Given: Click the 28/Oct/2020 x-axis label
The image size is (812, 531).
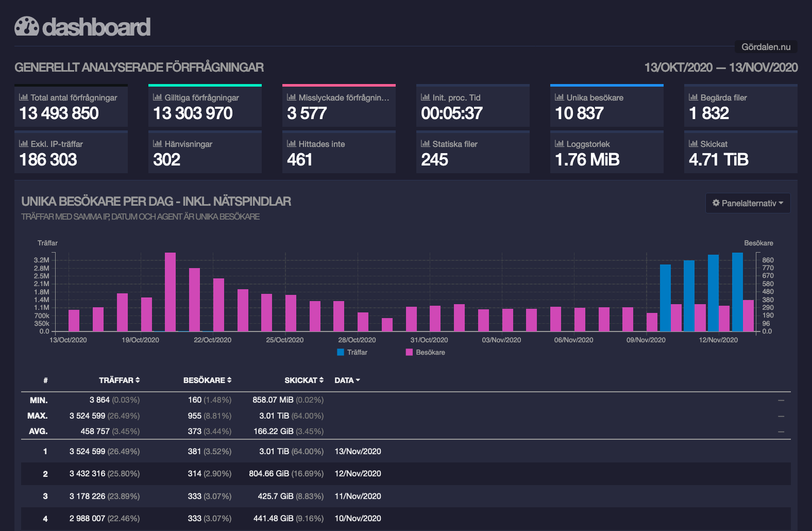Looking at the screenshot, I should coord(357,340).
